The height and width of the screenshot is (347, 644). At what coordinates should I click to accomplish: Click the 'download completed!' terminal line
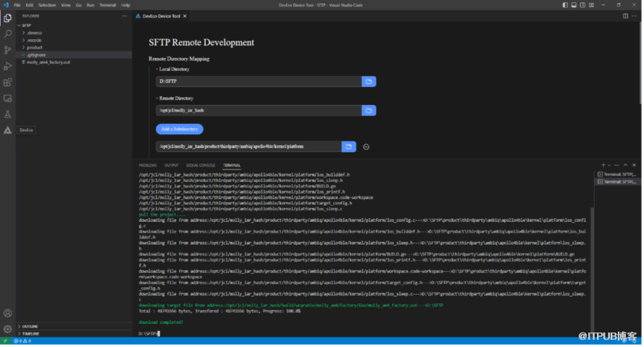pos(161,323)
